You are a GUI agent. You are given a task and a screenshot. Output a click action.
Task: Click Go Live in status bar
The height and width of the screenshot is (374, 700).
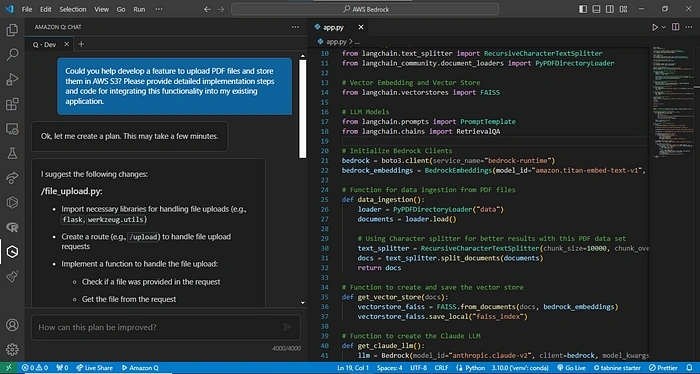tap(571, 368)
